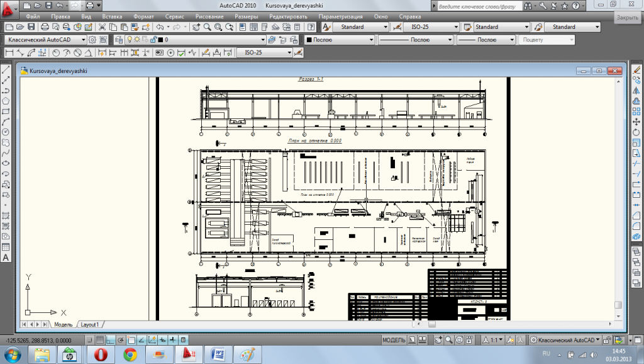Open the ISO-25 dimension style dropdown in the Styles toolbar
The width and height of the screenshot is (644, 364).
pyautogui.click(x=431, y=27)
